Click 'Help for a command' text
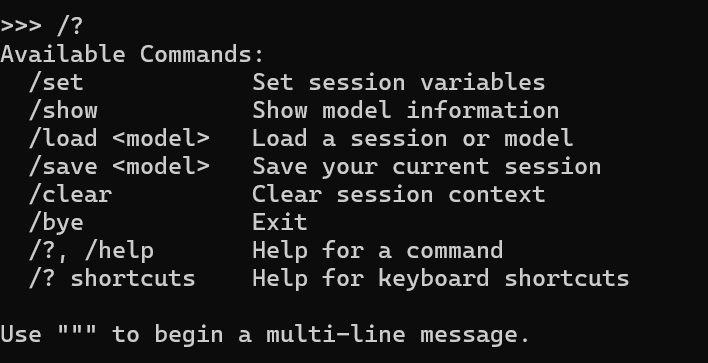The width and height of the screenshot is (708, 363). tap(377, 251)
